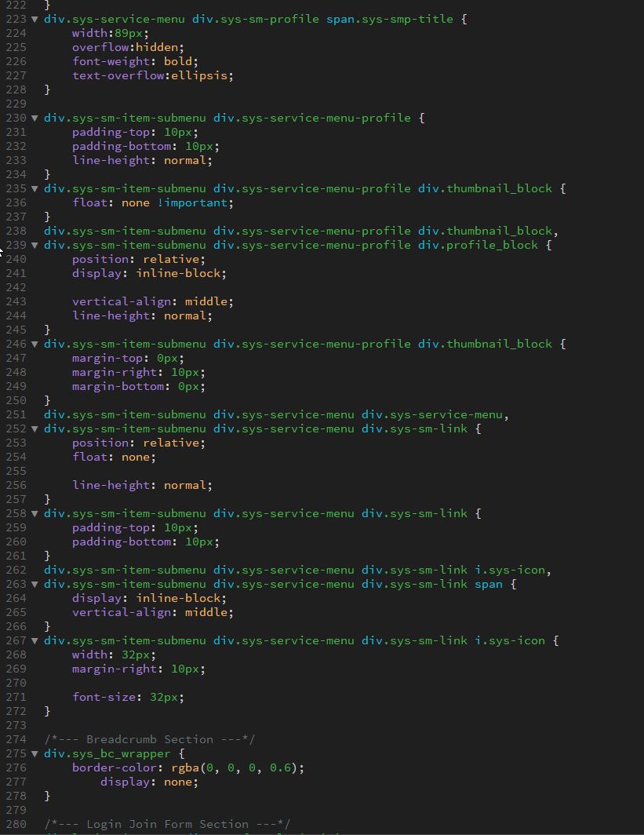Collapse the span rule at line 263
This screenshot has height=835, width=644.
point(35,584)
